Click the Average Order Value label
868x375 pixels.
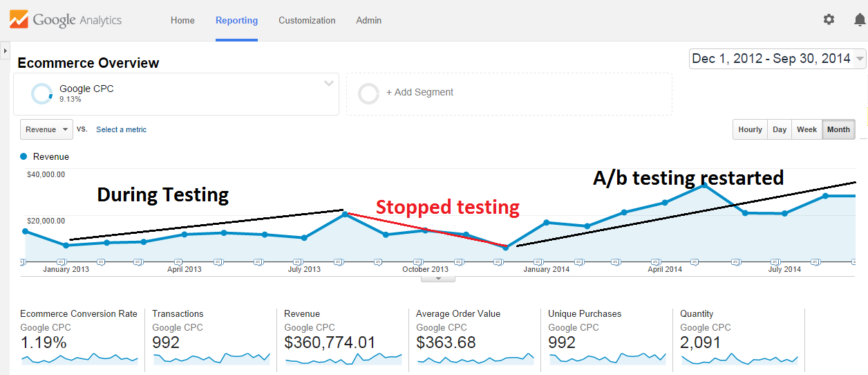click(458, 314)
